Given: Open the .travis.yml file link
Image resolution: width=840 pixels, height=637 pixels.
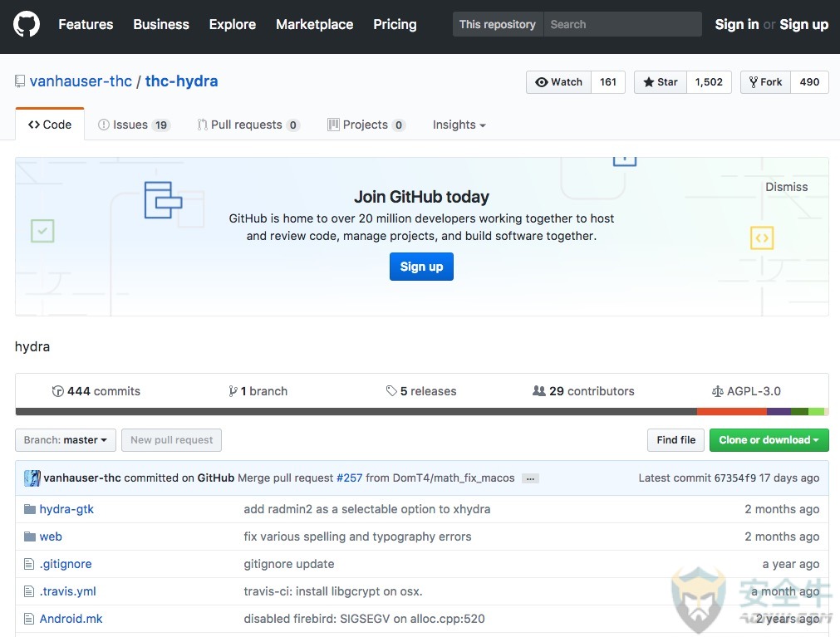Looking at the screenshot, I should pyautogui.click(x=67, y=591).
